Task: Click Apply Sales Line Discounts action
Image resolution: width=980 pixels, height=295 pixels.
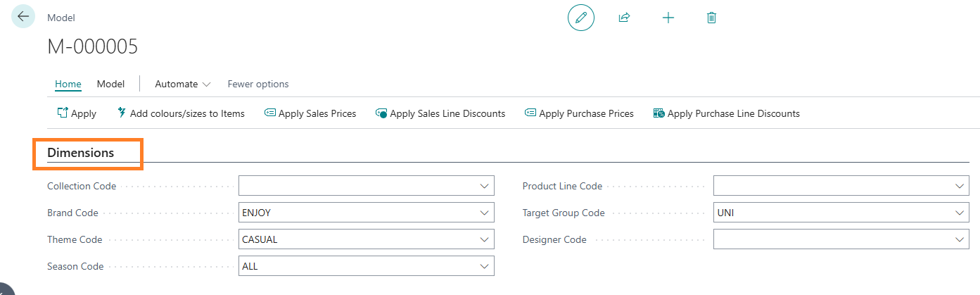Action: click(x=440, y=113)
